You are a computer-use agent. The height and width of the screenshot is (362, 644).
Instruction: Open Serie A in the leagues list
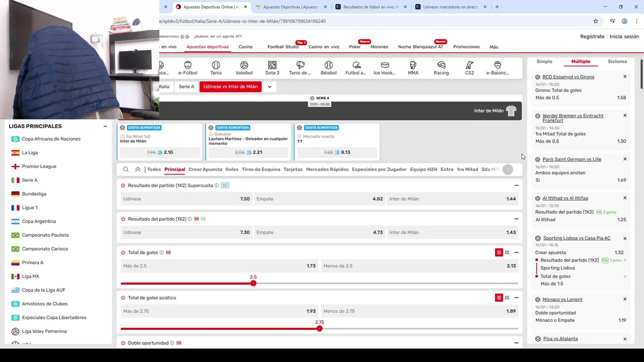point(30,180)
